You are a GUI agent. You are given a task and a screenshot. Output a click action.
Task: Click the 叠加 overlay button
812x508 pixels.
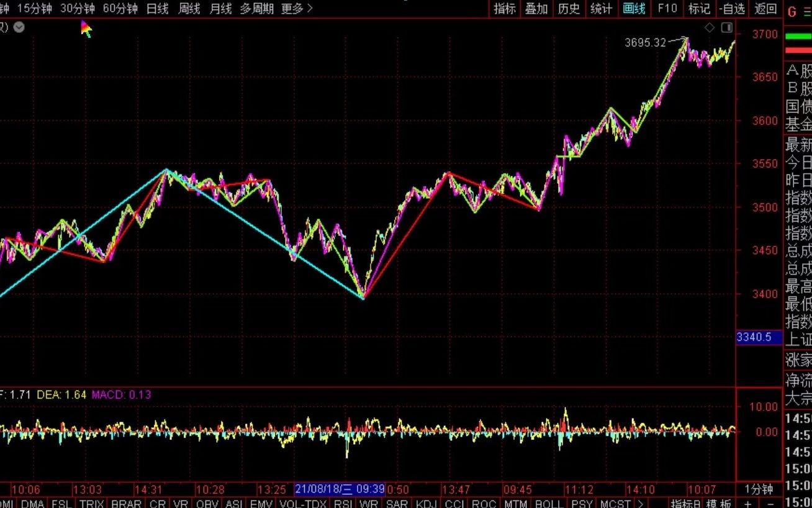(x=536, y=8)
